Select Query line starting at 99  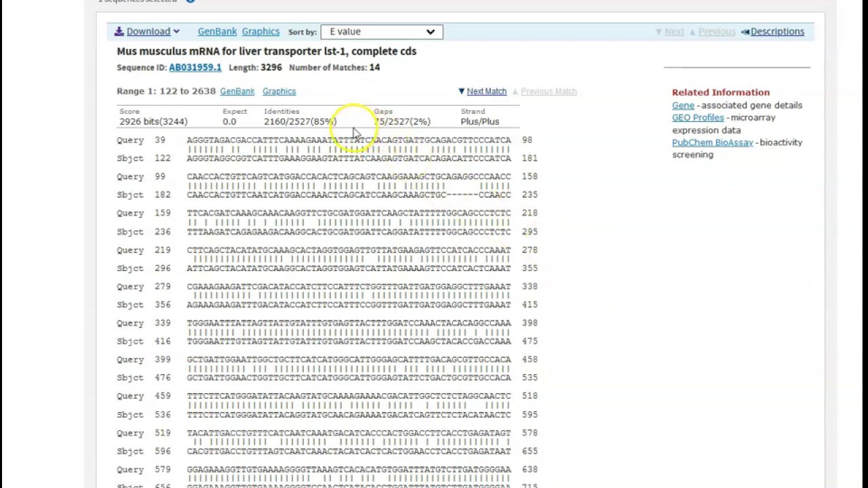327,176
